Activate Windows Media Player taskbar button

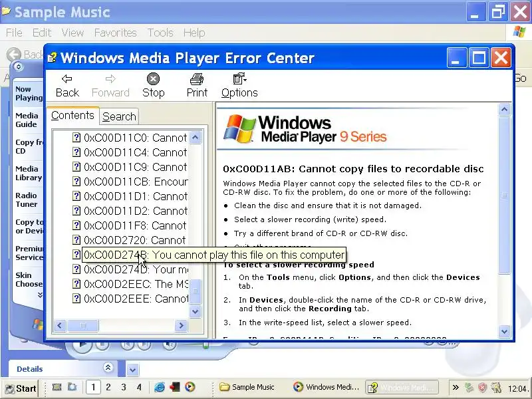click(x=327, y=387)
